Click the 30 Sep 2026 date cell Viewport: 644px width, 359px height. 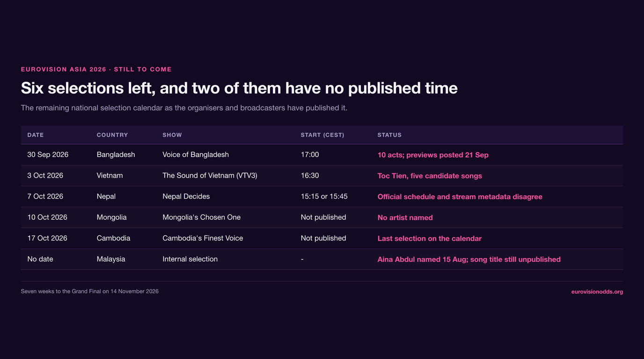coord(48,155)
